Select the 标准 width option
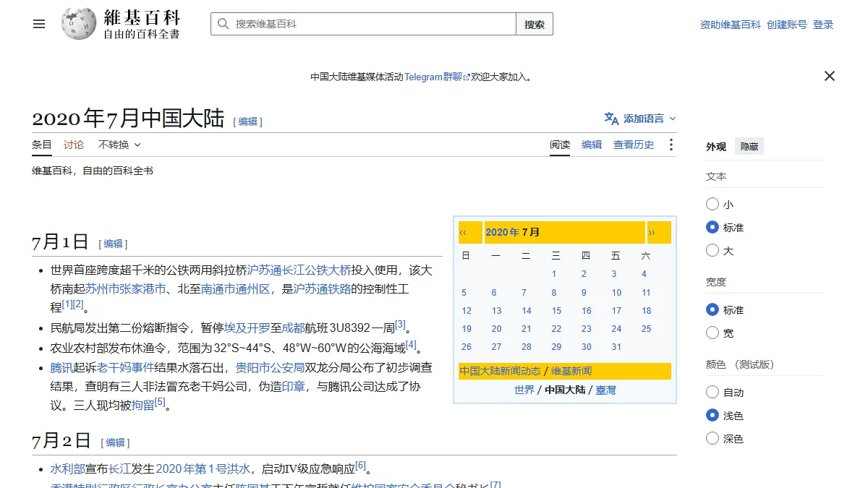Viewport: 868px width, 488px height. pyautogui.click(x=712, y=310)
